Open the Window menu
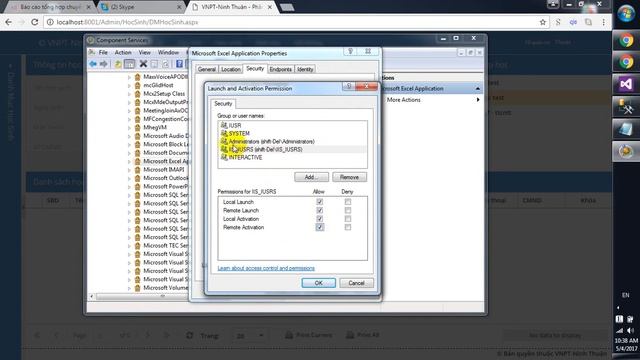Viewport: 640px width, 360px height. pos(168,52)
